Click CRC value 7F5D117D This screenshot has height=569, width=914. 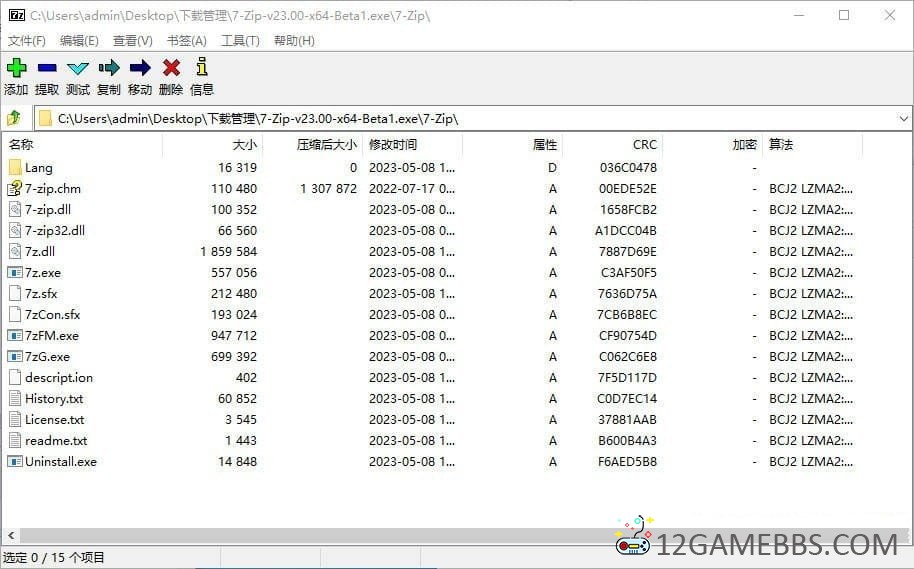(x=627, y=377)
